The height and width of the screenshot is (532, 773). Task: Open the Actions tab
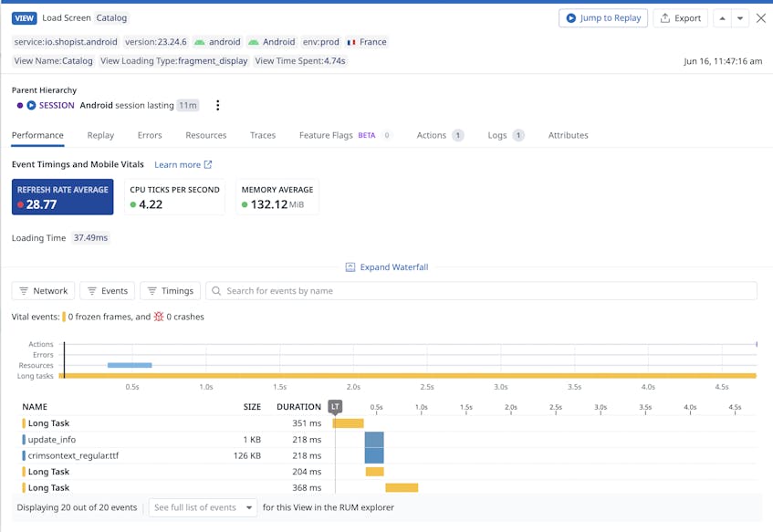440,135
